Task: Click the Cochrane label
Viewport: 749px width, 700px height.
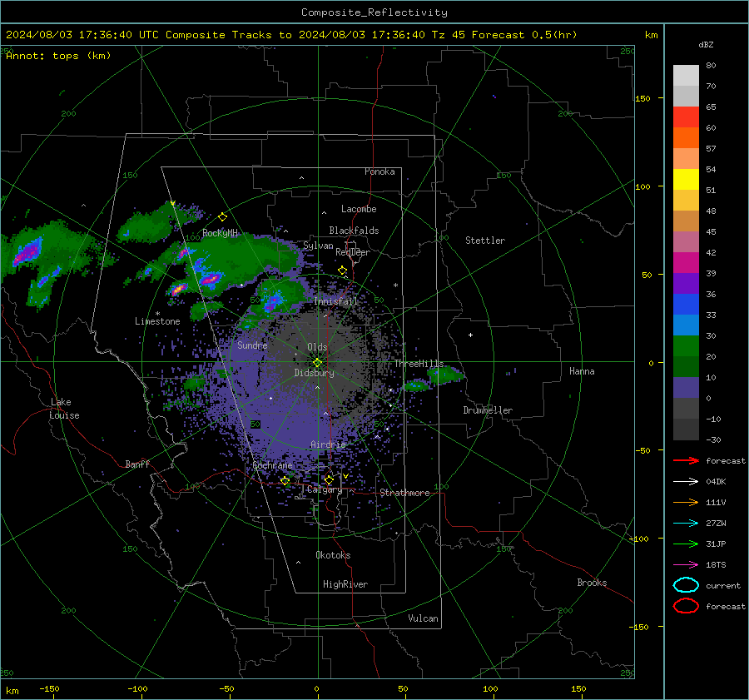Action: [272, 465]
